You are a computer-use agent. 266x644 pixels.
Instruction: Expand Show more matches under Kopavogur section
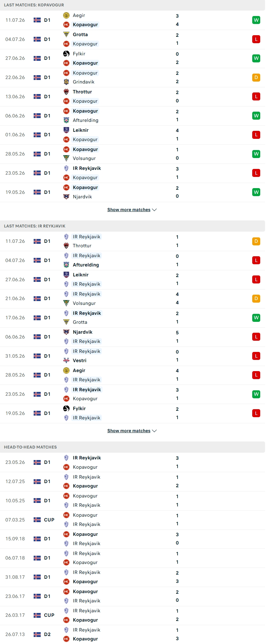pos(129,210)
